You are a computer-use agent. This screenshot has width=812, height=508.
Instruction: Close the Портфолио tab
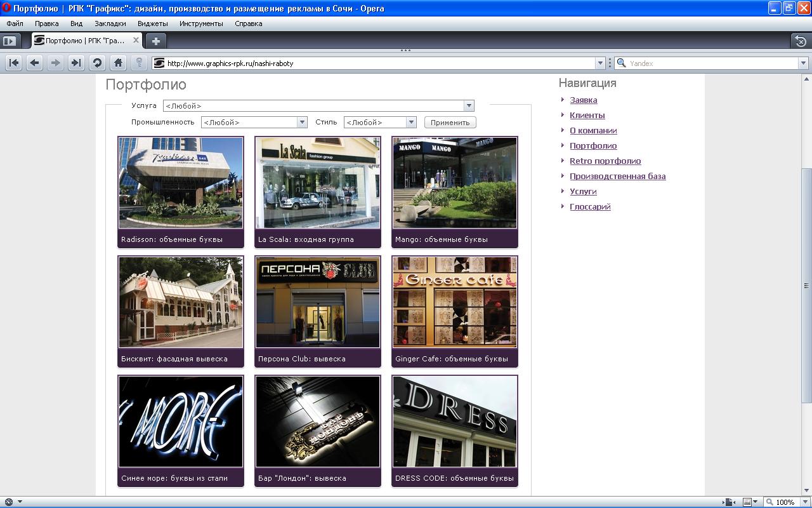tap(136, 40)
